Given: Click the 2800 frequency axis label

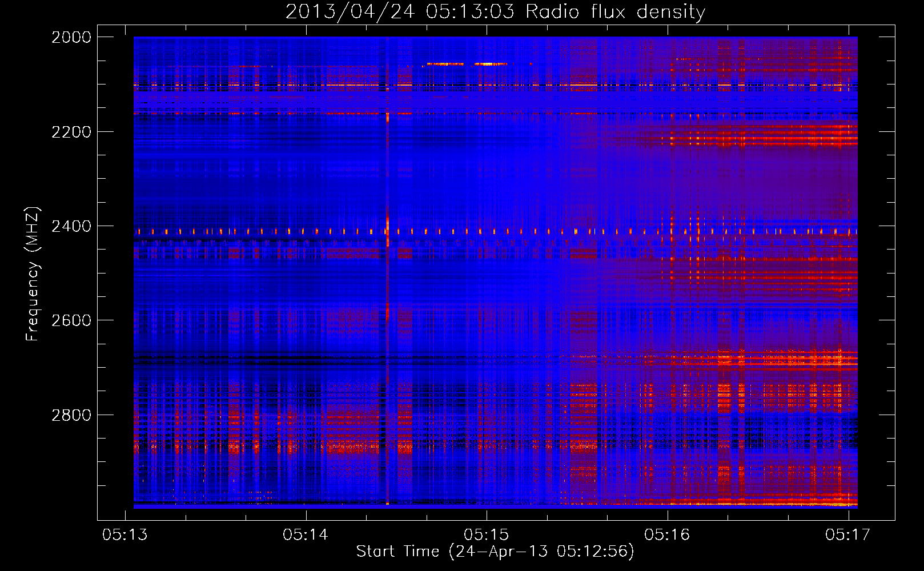Looking at the screenshot, I should coord(71,415).
